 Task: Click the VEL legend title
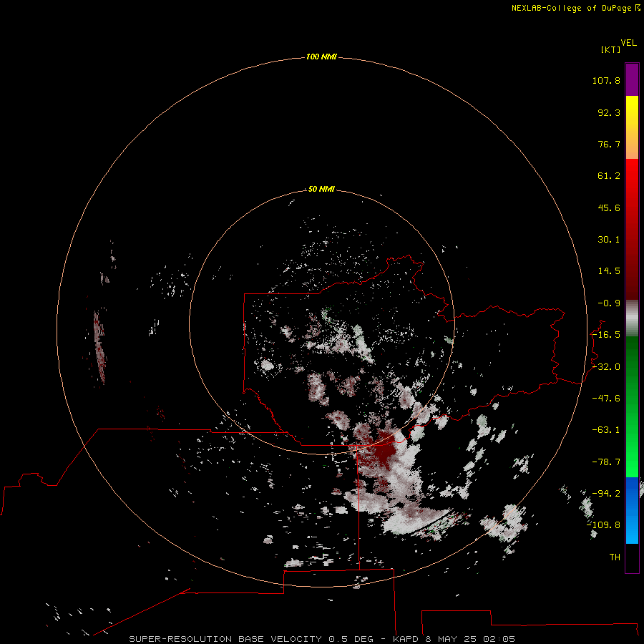pos(628,43)
